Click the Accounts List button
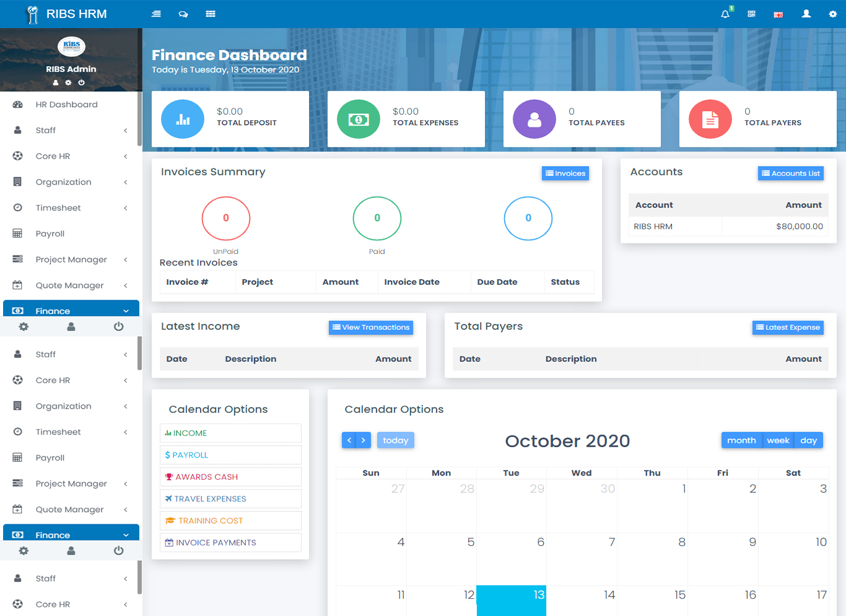Viewport: 846px width, 616px height. click(790, 173)
